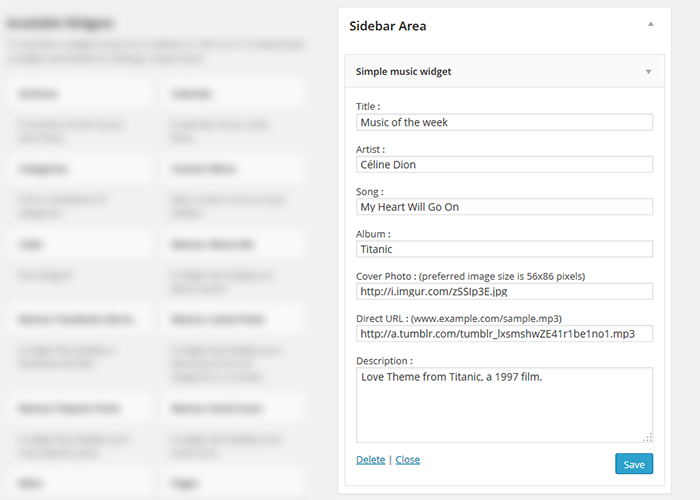The height and width of the screenshot is (500, 700).
Task: Select the Calendar widget
Action: [x=232, y=94]
